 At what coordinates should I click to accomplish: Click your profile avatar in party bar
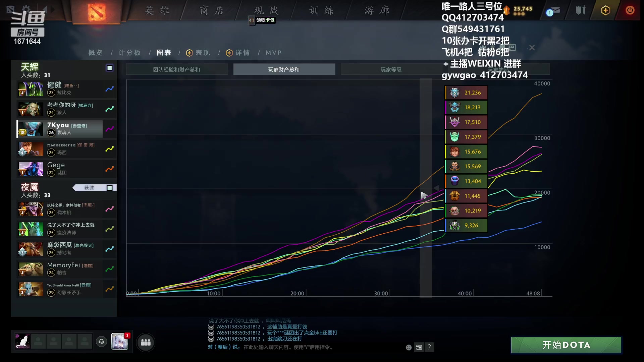pos(22,342)
